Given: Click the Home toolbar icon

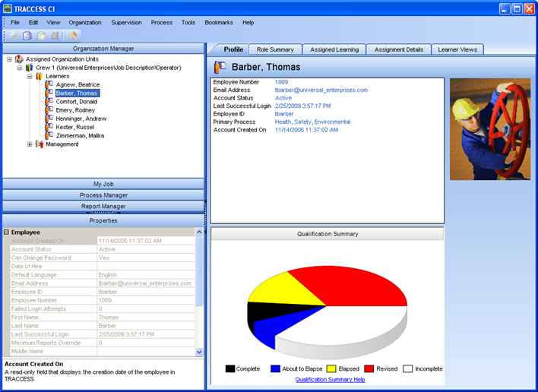Looking at the screenshot, I should pyautogui.click(x=73, y=36).
